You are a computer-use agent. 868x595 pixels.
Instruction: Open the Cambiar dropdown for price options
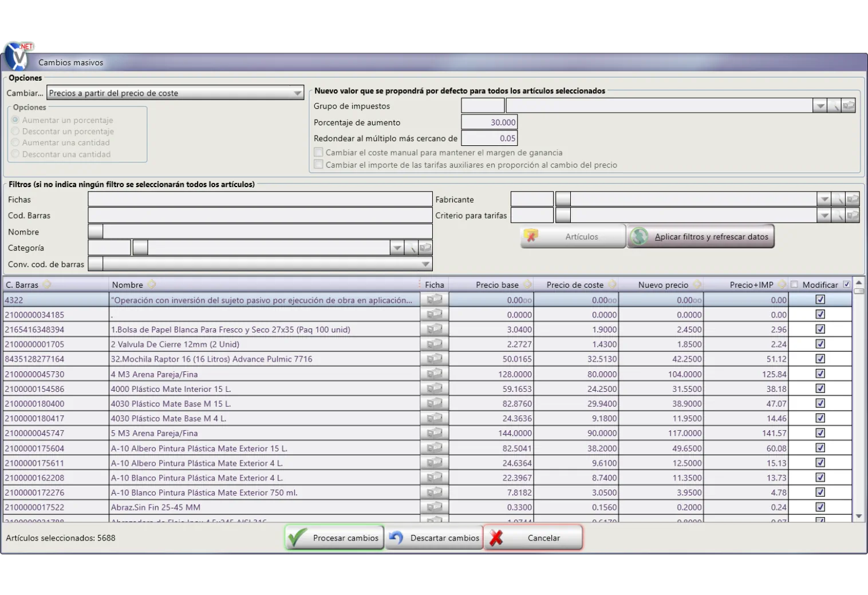pyautogui.click(x=297, y=93)
